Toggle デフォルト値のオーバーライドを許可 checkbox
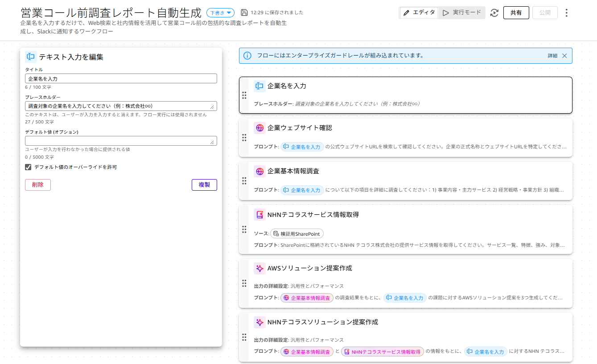This screenshot has width=597, height=364. coord(28,167)
